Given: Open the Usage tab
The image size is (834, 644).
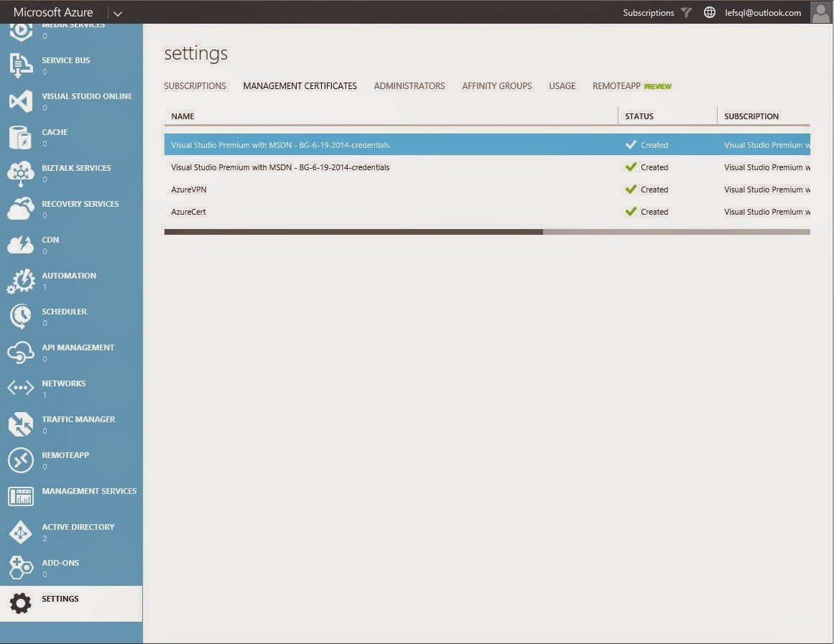Looking at the screenshot, I should click(562, 85).
